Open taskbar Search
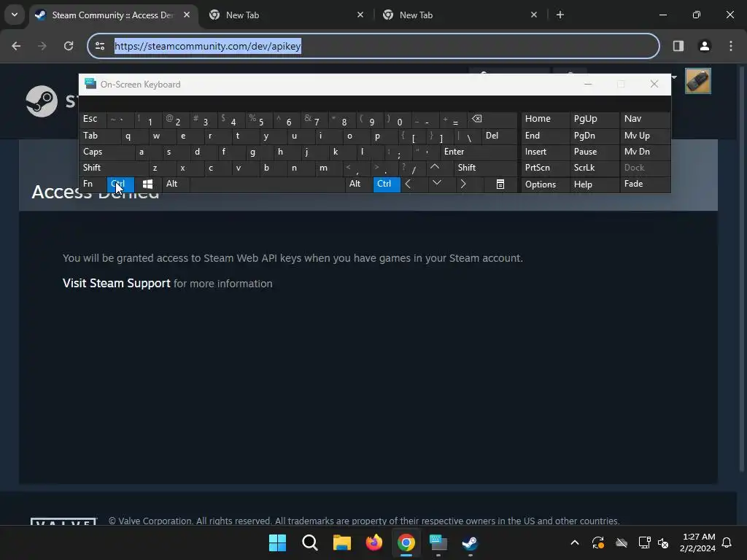The width and height of the screenshot is (747, 560). pyautogui.click(x=309, y=542)
